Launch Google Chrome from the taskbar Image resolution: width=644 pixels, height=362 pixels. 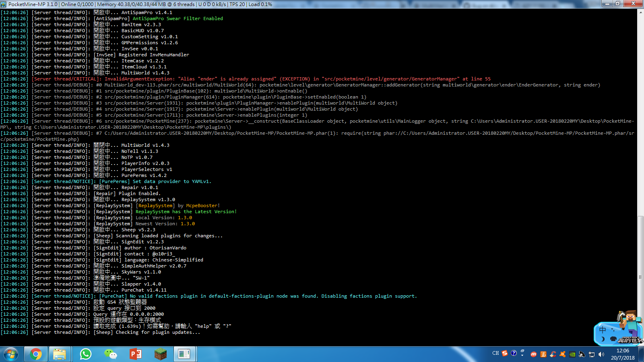tap(35, 354)
